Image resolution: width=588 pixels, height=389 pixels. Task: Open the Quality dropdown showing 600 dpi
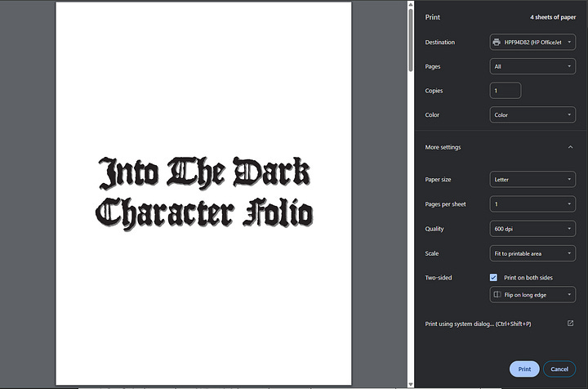(532, 229)
